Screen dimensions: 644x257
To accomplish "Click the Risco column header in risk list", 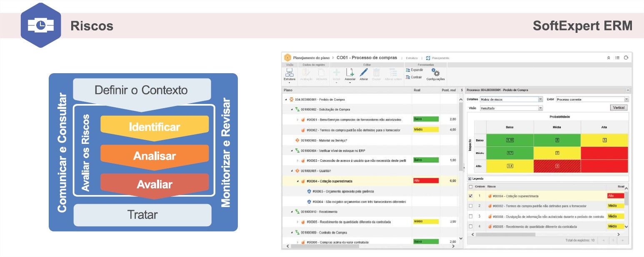I will (x=491, y=187).
